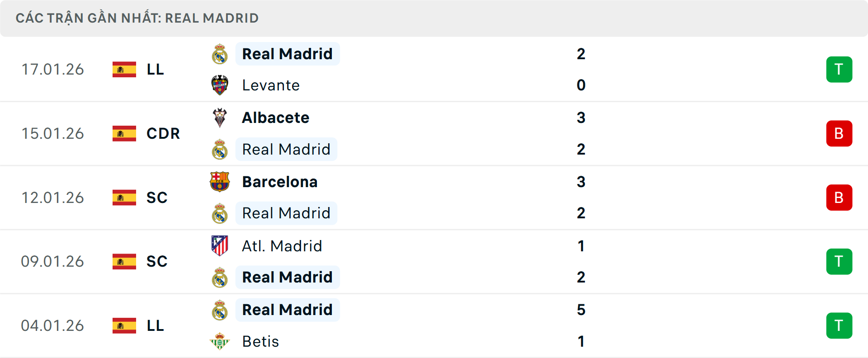Click the Spain flag beside LL label

pos(123,69)
